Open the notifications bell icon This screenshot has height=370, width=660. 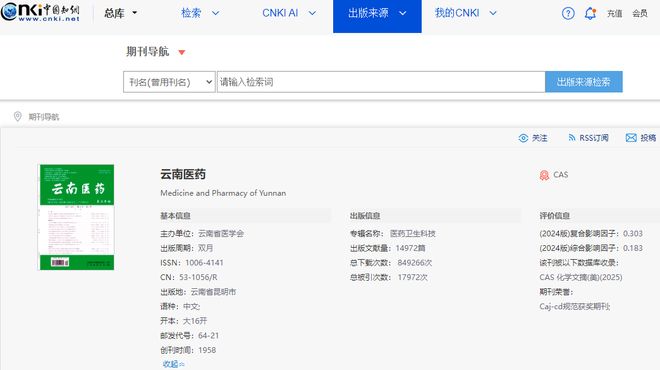(x=591, y=13)
